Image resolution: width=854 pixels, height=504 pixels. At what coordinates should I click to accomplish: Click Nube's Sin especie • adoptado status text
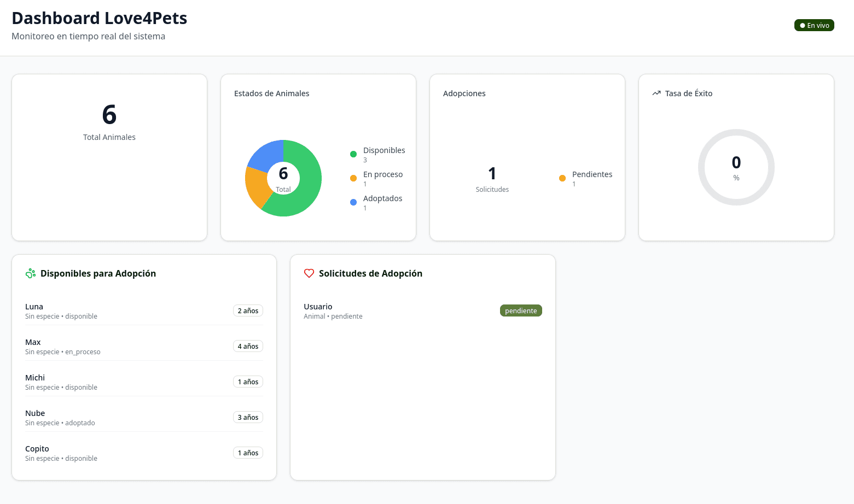tap(60, 423)
